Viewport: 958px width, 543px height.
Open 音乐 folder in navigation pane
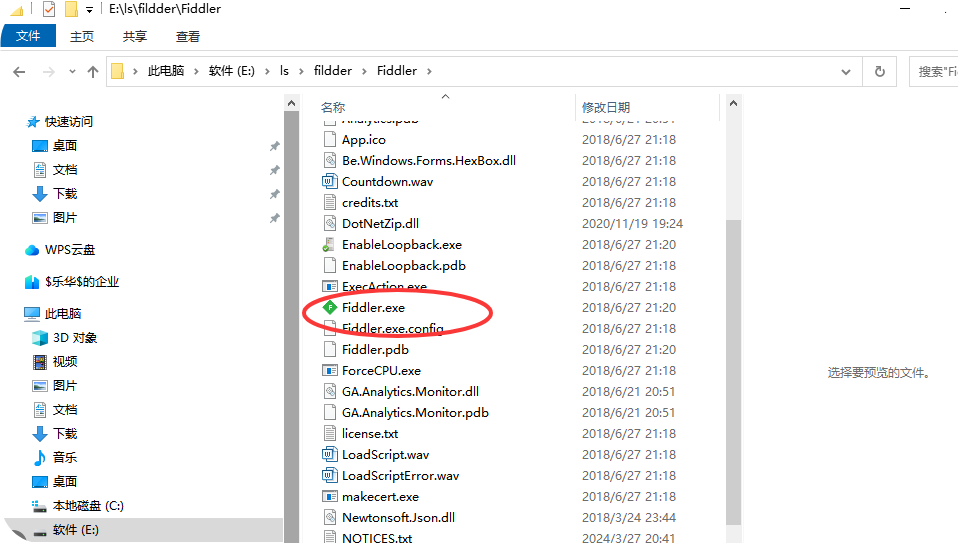point(65,457)
